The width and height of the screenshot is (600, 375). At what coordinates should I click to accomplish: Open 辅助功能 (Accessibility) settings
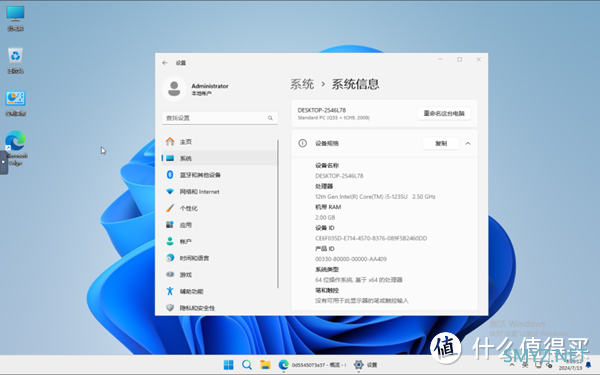(220, 291)
